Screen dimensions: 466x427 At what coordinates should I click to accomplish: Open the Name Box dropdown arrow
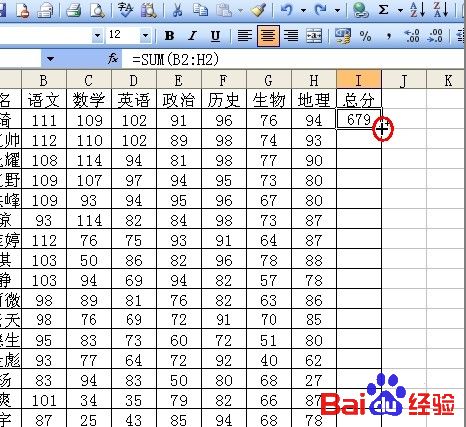(x=50, y=59)
